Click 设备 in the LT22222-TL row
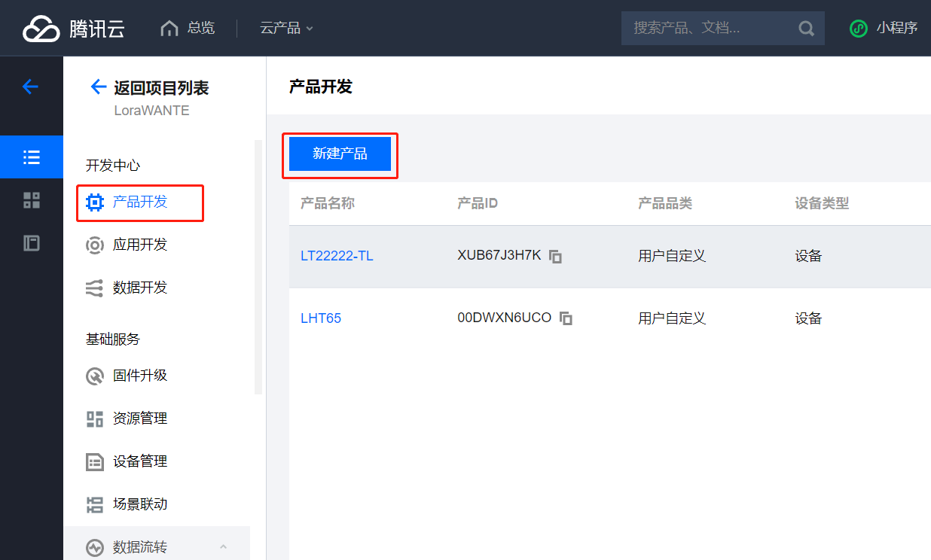The height and width of the screenshot is (560, 931). (x=808, y=256)
